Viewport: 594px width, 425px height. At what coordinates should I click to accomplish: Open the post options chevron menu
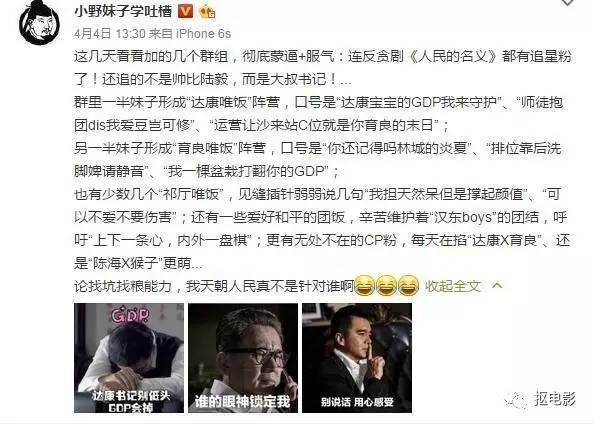(x=567, y=3)
